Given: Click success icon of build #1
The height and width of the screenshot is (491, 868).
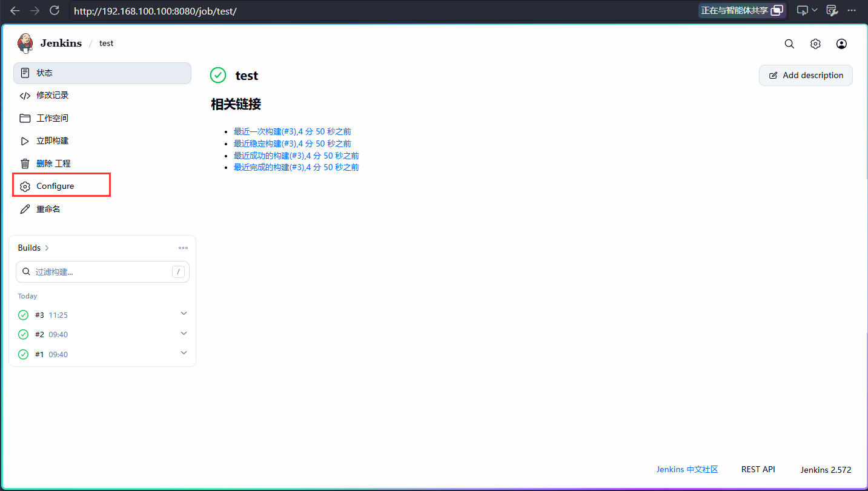Looking at the screenshot, I should pos(23,354).
